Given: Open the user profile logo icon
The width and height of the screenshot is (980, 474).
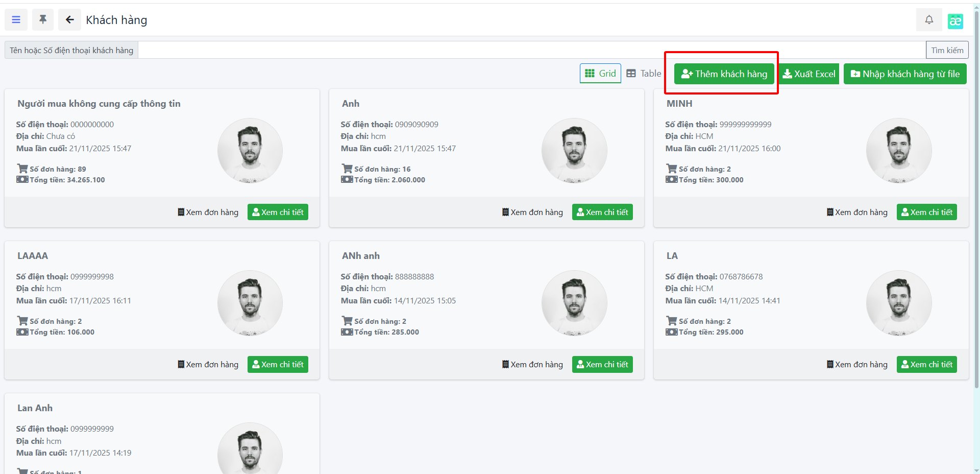Looking at the screenshot, I should [955, 21].
